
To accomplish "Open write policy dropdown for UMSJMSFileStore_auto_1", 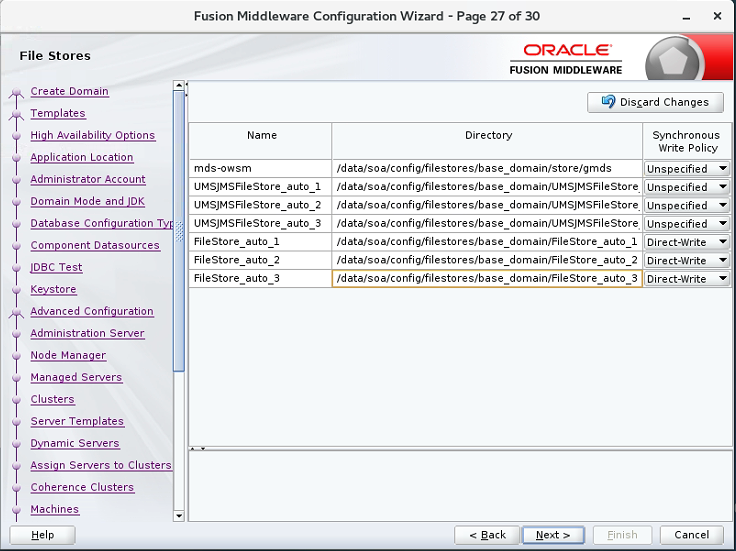I will coord(687,187).
